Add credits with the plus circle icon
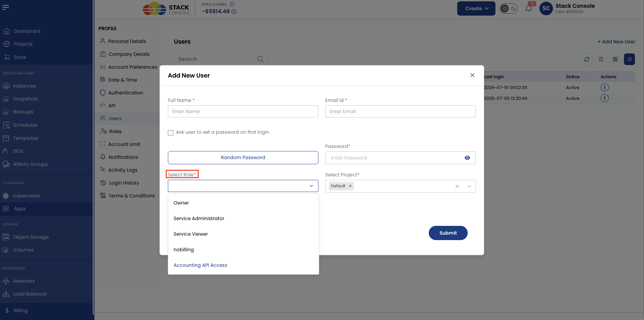This screenshot has width=644, height=320. 234,12
